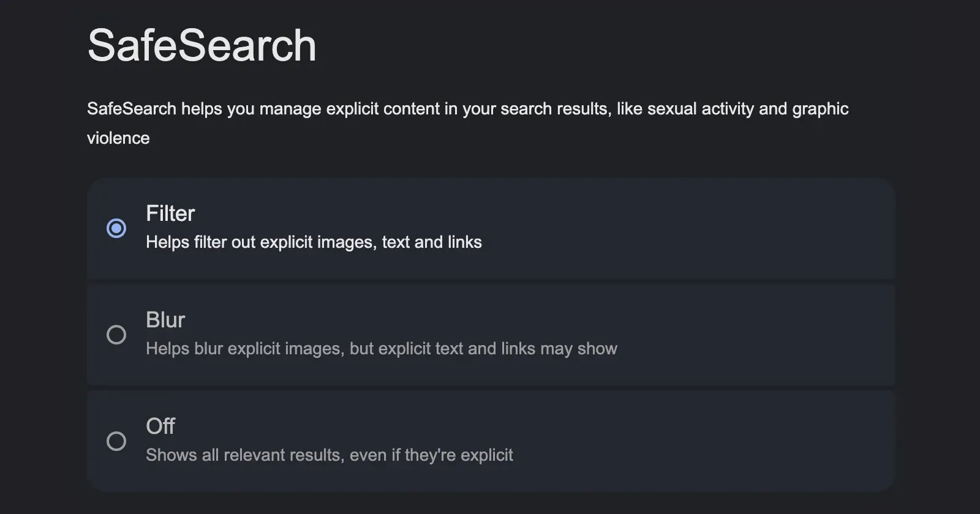Click the SafeSearch page heading

[x=202, y=44]
